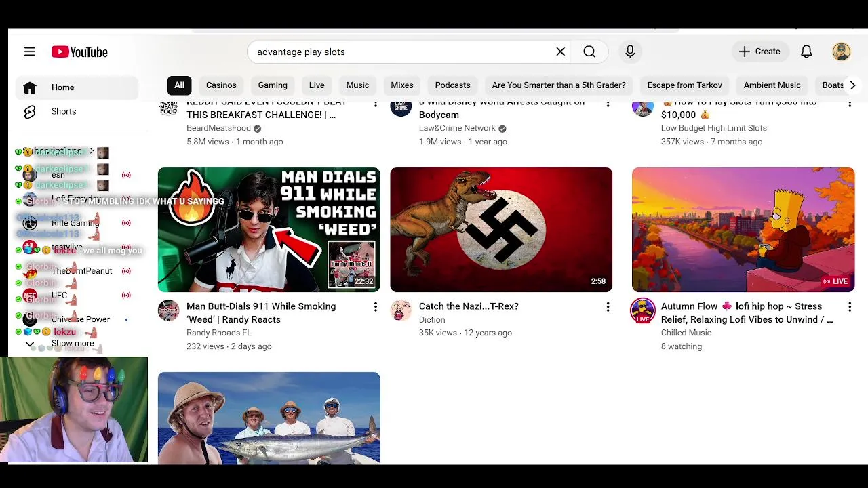868x488 pixels.
Task: Play the Autumn Flow lofi live thumbnail
Action: (x=743, y=230)
